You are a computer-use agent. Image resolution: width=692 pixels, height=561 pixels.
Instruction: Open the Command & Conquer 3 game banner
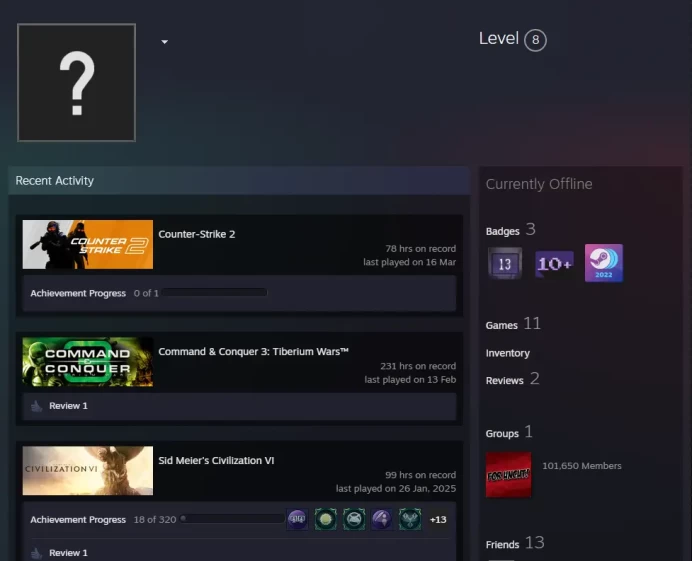coord(88,362)
